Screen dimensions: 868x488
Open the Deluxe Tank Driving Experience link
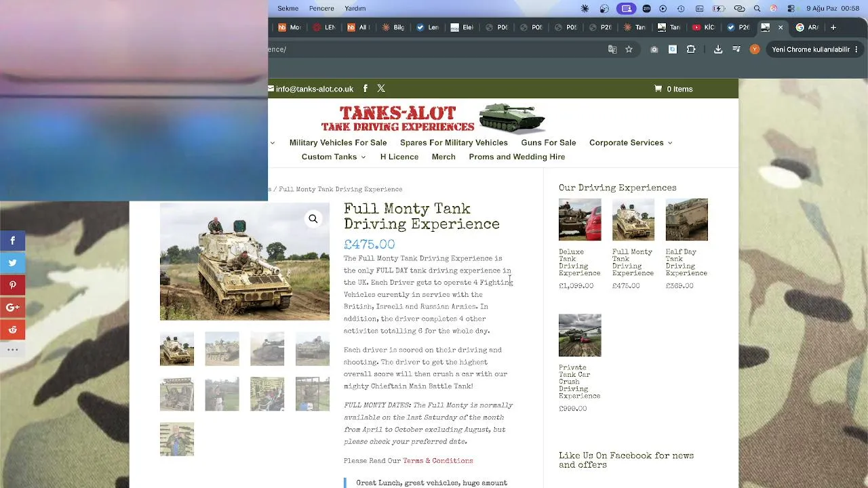point(579,262)
